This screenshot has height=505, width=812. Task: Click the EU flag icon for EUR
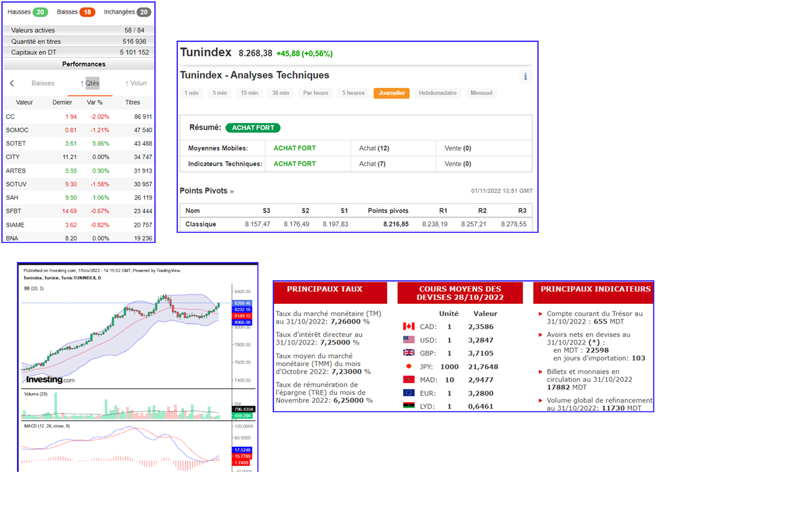[x=409, y=393]
